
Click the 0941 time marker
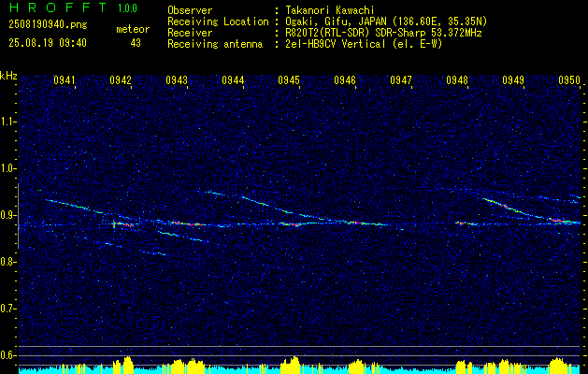point(65,80)
